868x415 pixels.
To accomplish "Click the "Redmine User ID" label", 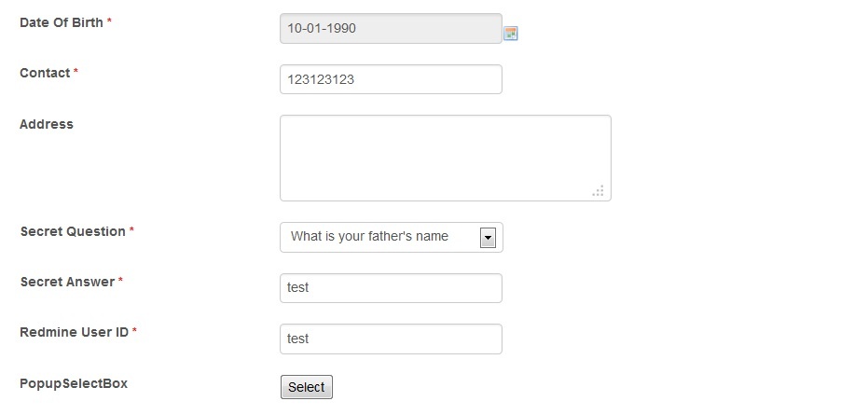I will click(x=74, y=332).
